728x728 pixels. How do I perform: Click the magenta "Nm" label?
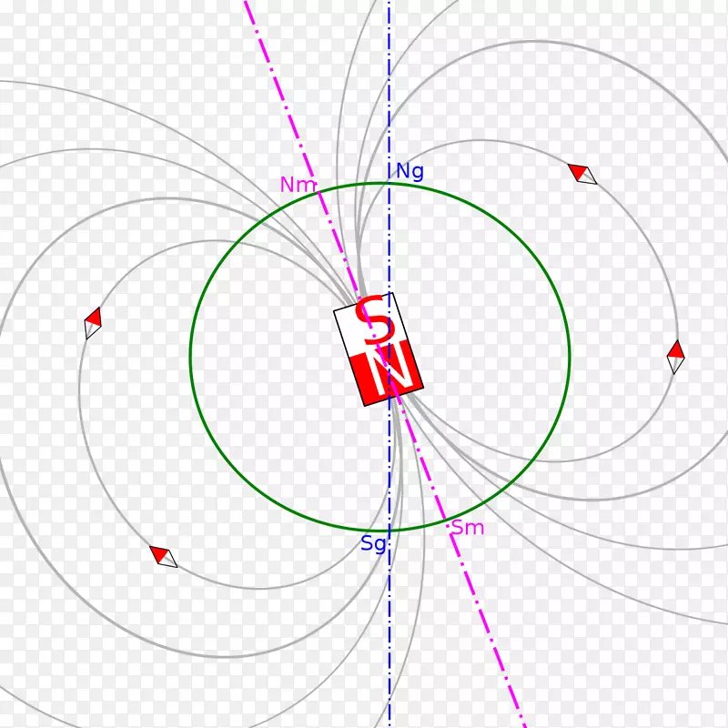[x=298, y=185]
